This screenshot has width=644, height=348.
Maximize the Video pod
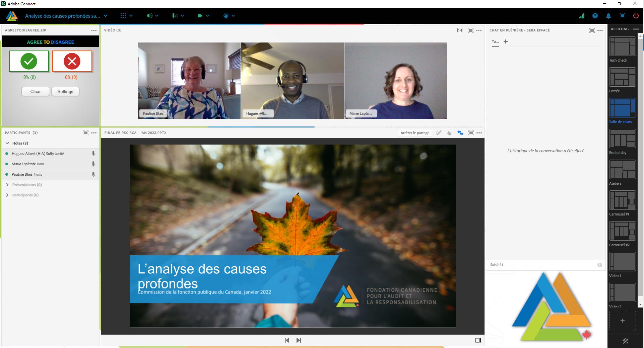tap(470, 30)
